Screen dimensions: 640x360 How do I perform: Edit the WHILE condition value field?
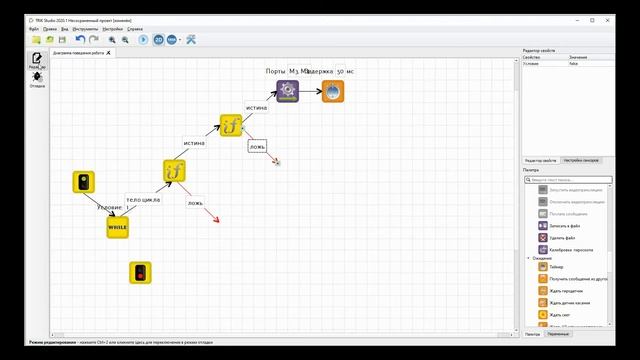127,207
